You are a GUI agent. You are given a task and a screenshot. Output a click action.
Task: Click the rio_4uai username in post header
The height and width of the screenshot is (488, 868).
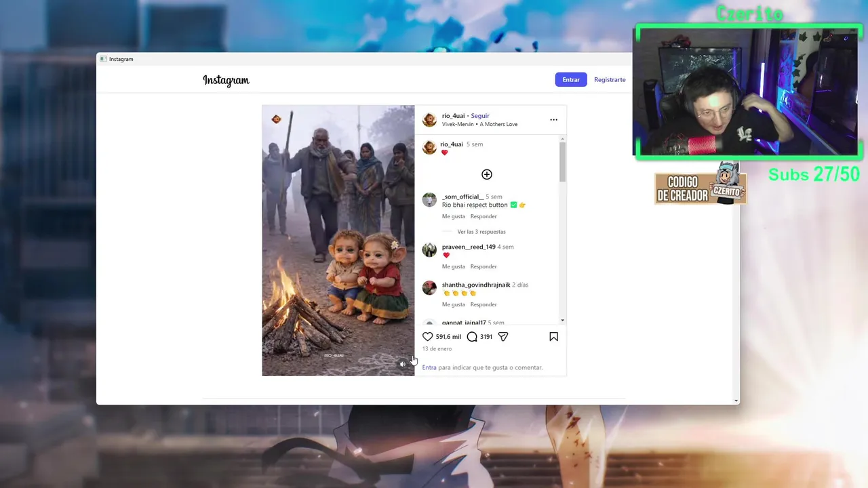pos(453,116)
